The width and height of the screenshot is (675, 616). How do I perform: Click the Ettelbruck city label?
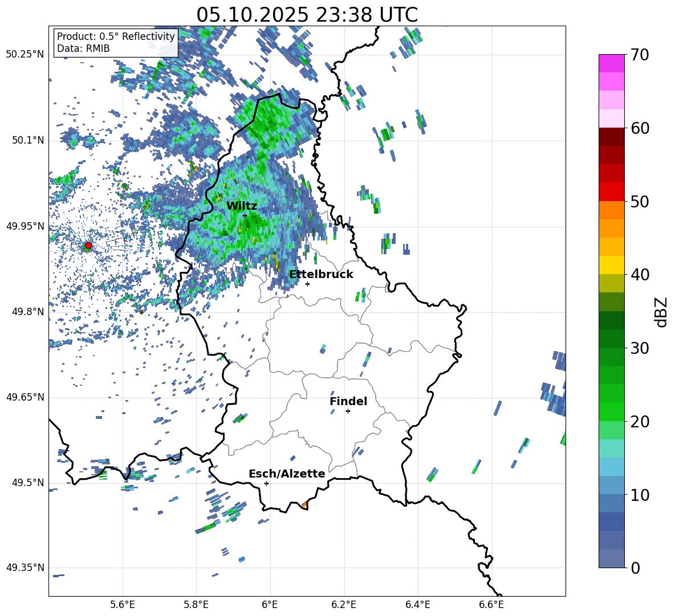point(321,275)
